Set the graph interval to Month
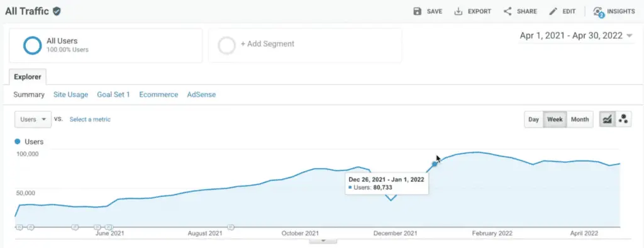 580,120
